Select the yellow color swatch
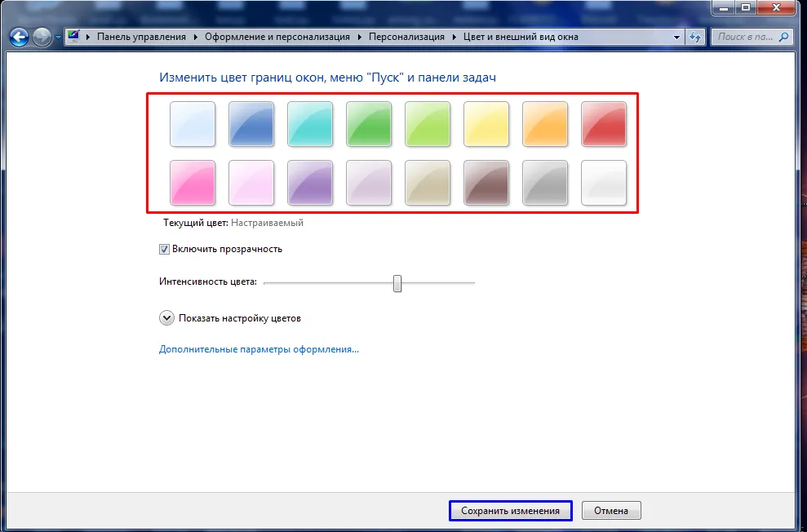807x532 pixels. 486,124
